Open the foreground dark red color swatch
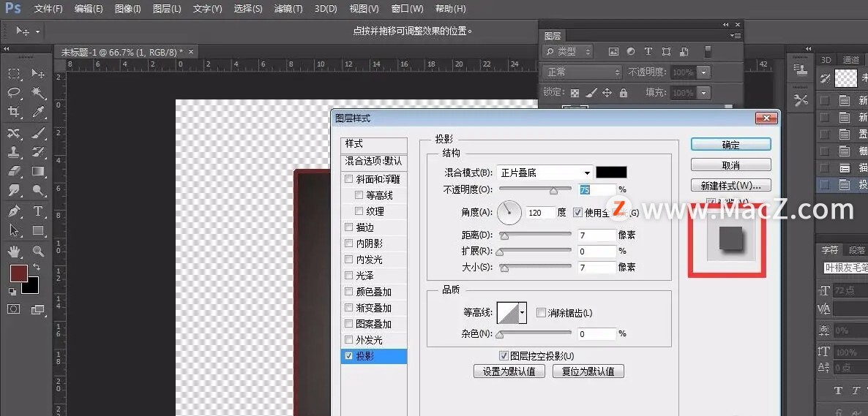 18,273
